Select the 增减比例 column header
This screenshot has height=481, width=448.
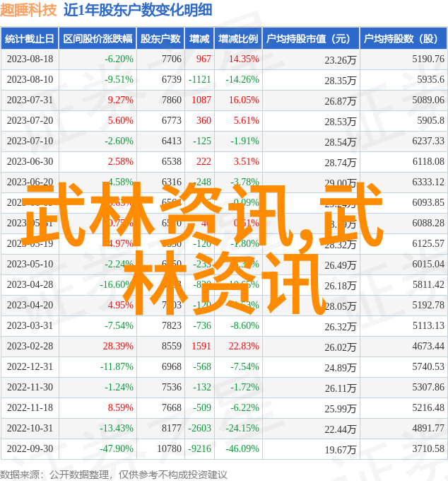coord(238,39)
